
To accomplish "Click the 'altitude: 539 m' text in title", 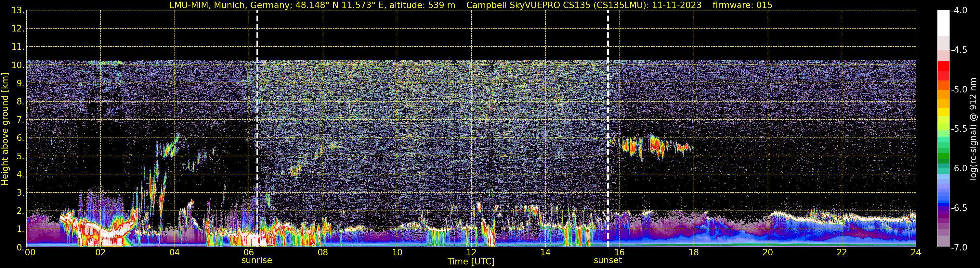I will click(x=422, y=5).
